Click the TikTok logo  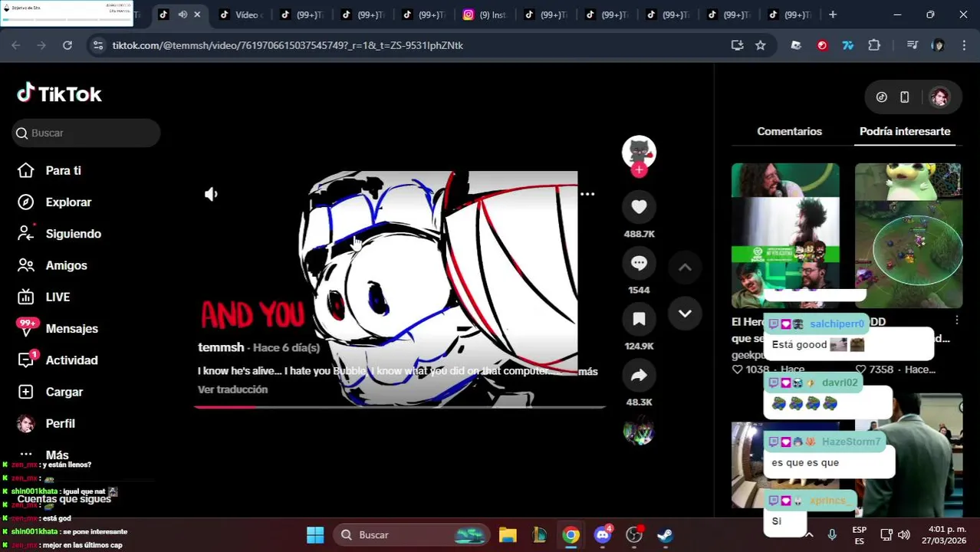pyautogui.click(x=59, y=94)
